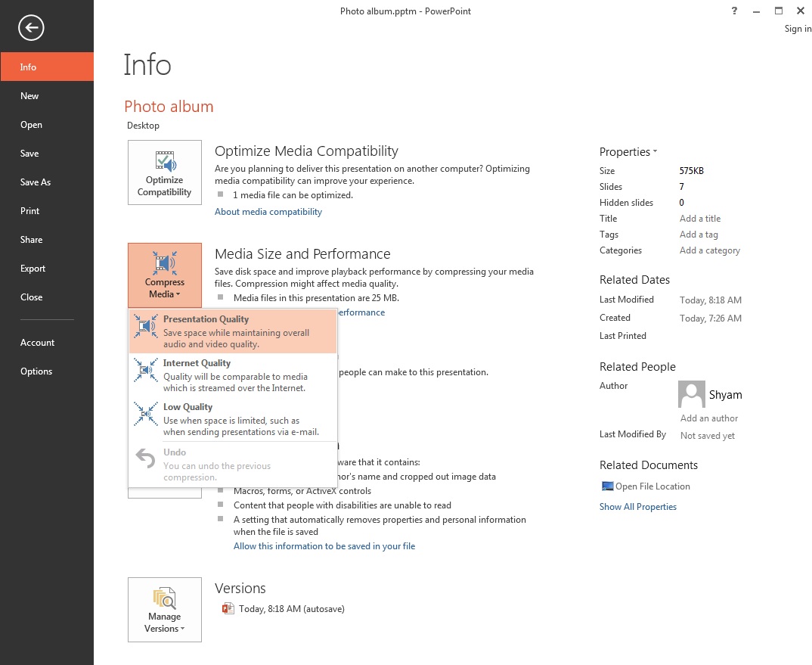Click the author name Shyam
The width and height of the screenshot is (812, 665).
pyautogui.click(x=726, y=395)
